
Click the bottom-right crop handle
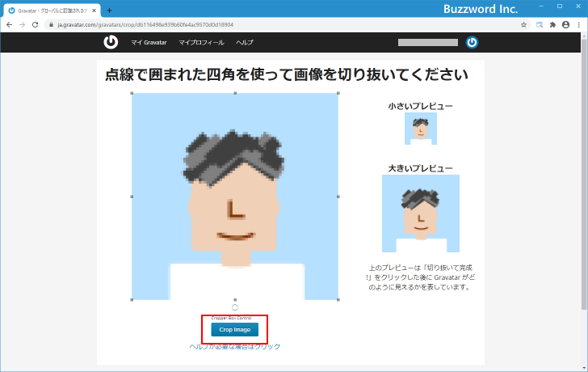338,300
